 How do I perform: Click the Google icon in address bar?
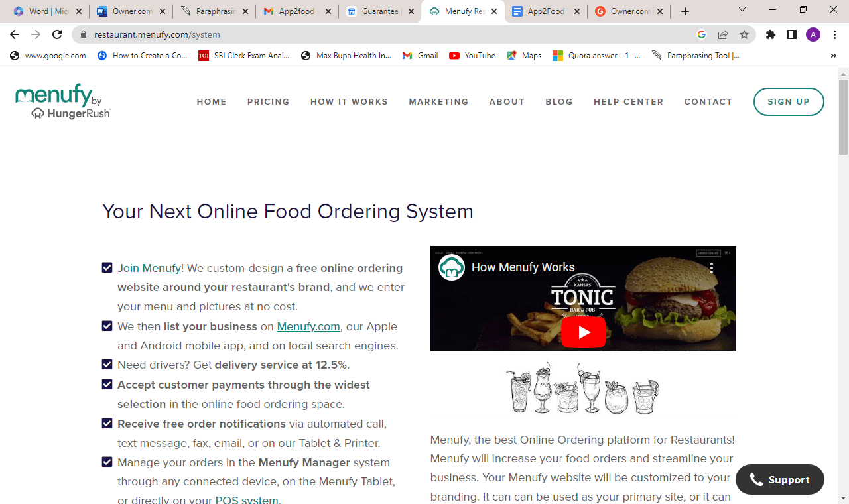coord(702,34)
